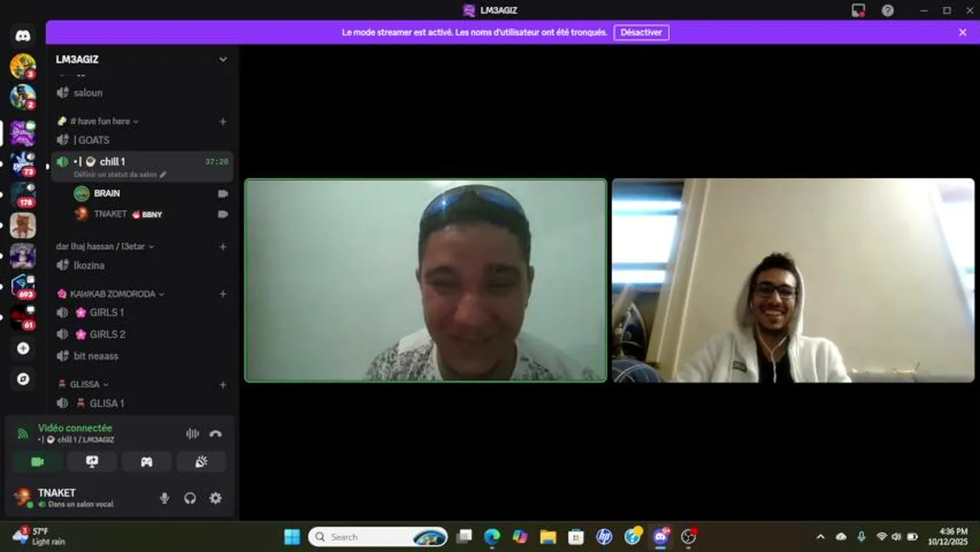Click Définir un statut du salon text
This screenshot has width=980, height=552.
coord(115,175)
